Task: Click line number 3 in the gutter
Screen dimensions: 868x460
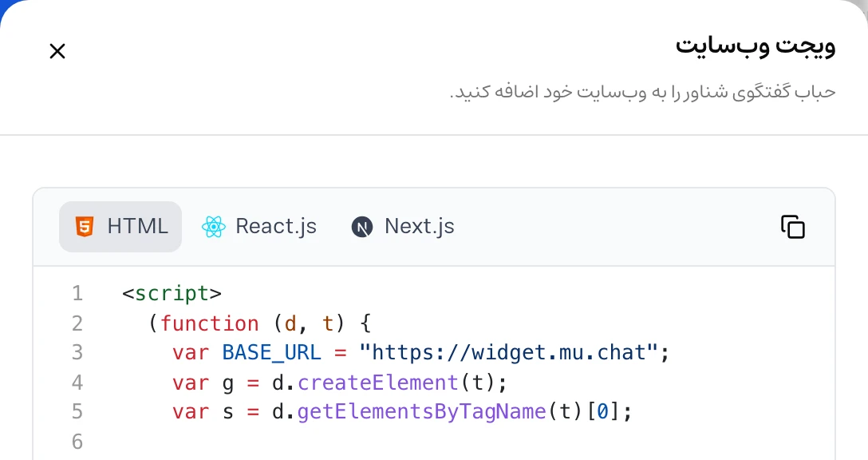Action: pos(77,352)
